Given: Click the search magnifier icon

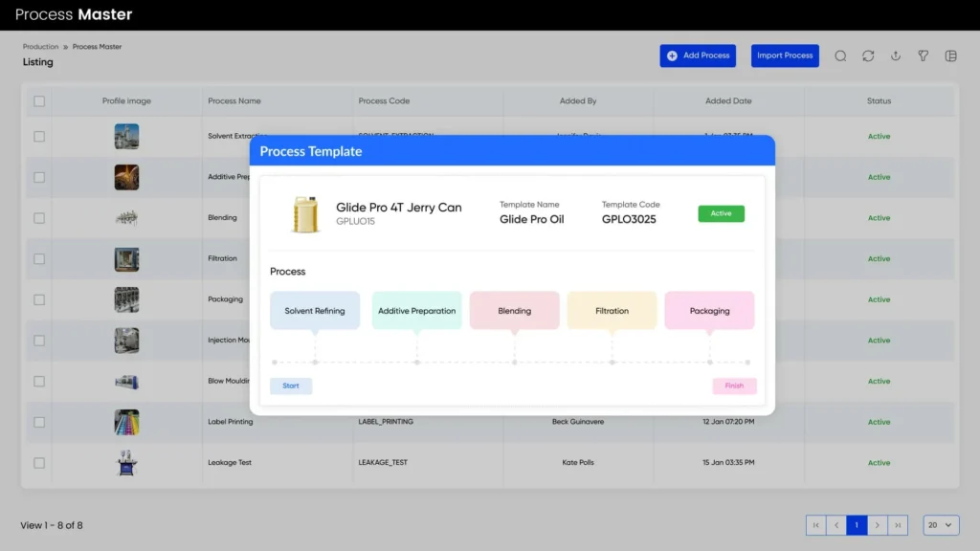Looking at the screenshot, I should [x=840, y=55].
